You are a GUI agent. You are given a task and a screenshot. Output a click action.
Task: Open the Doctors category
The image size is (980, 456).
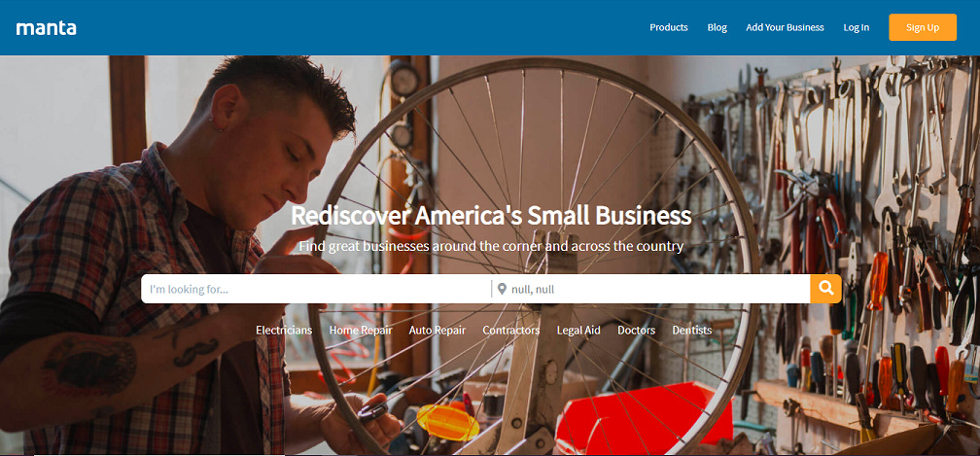click(636, 330)
